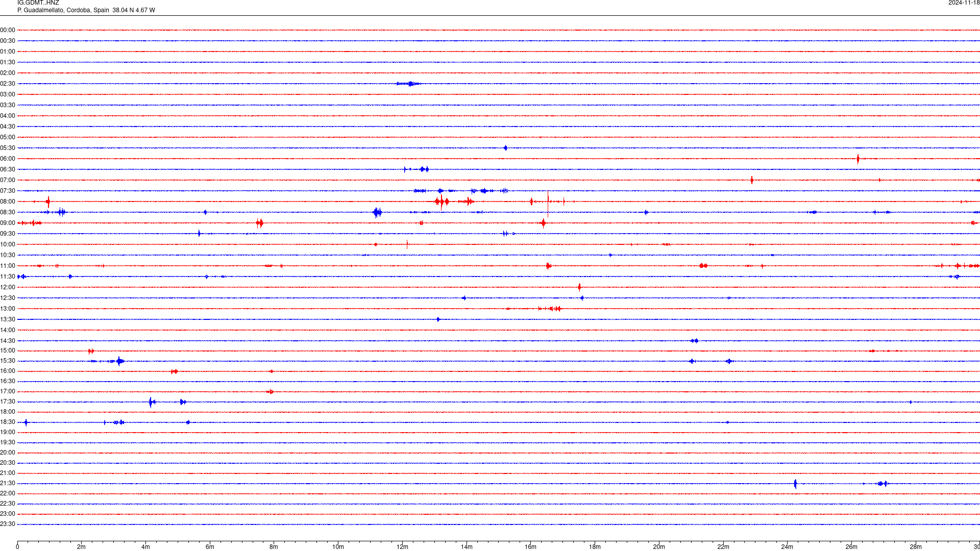The image size is (980, 551).
Task: Select the 23:30 trace time label
Action: coord(8,524)
